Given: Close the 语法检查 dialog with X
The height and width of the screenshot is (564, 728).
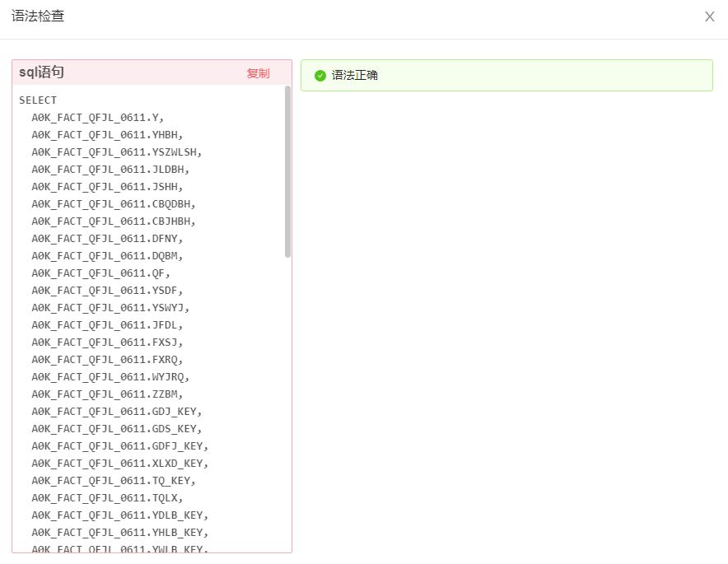Looking at the screenshot, I should (709, 16).
